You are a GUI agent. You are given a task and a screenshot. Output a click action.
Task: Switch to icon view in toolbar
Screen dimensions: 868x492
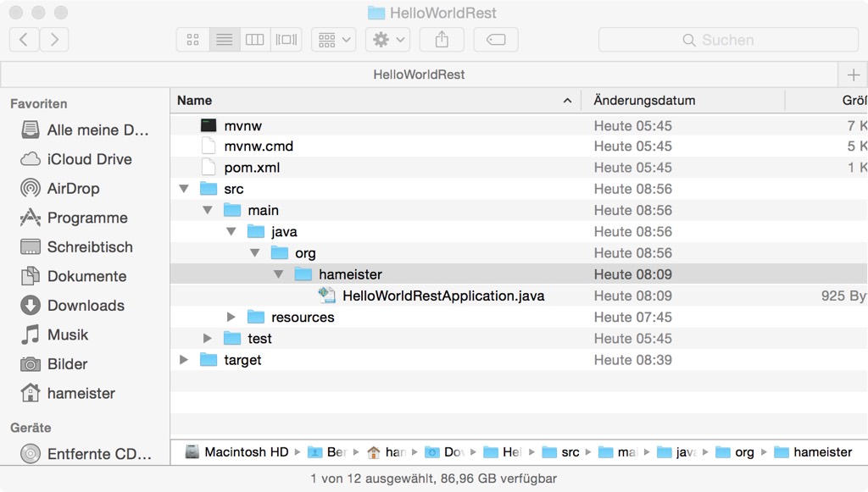[x=192, y=40]
